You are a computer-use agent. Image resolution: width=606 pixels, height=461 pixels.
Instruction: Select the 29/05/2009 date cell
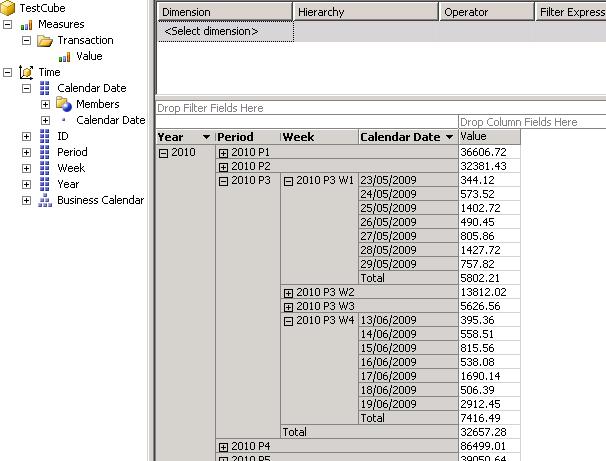click(x=408, y=264)
